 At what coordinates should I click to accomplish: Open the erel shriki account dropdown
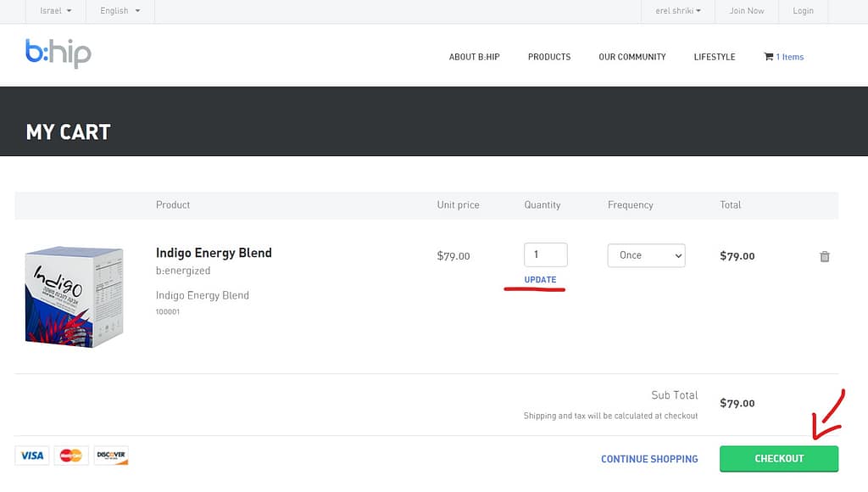click(x=678, y=11)
